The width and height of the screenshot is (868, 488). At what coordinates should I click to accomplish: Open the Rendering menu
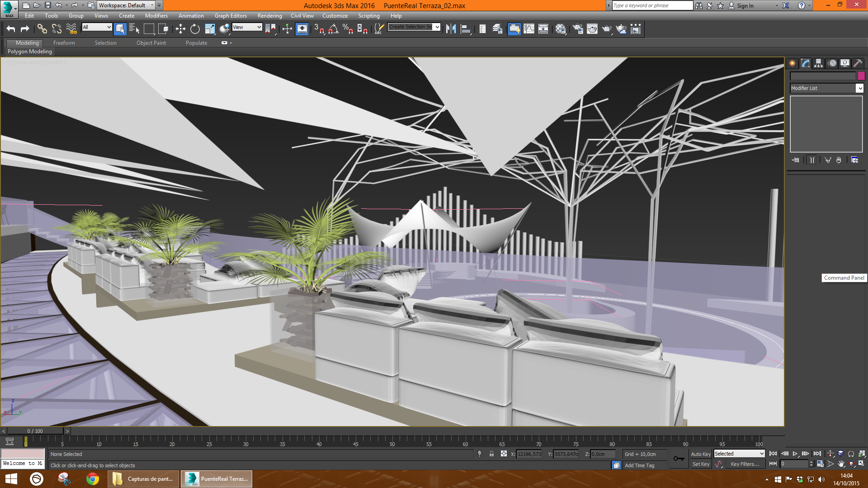click(269, 16)
